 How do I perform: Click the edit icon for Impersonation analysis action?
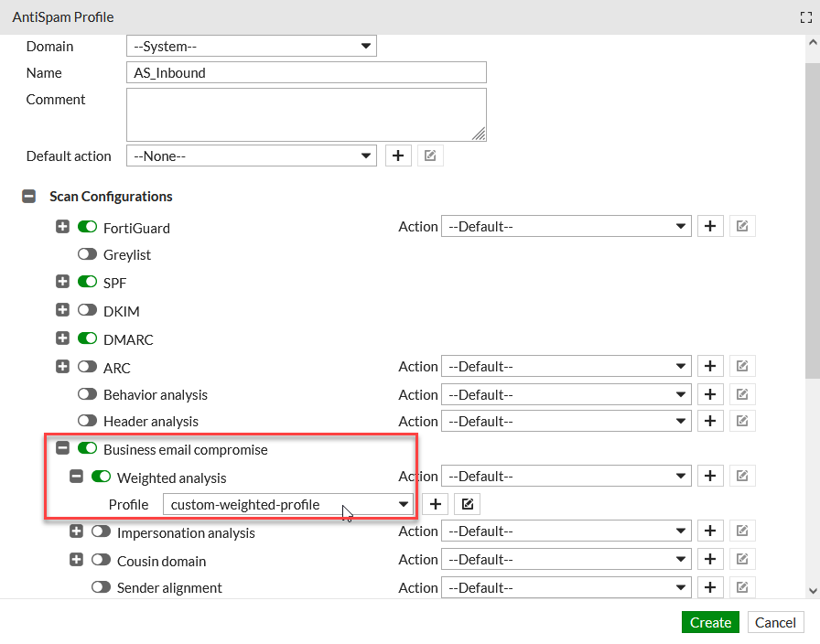point(742,531)
